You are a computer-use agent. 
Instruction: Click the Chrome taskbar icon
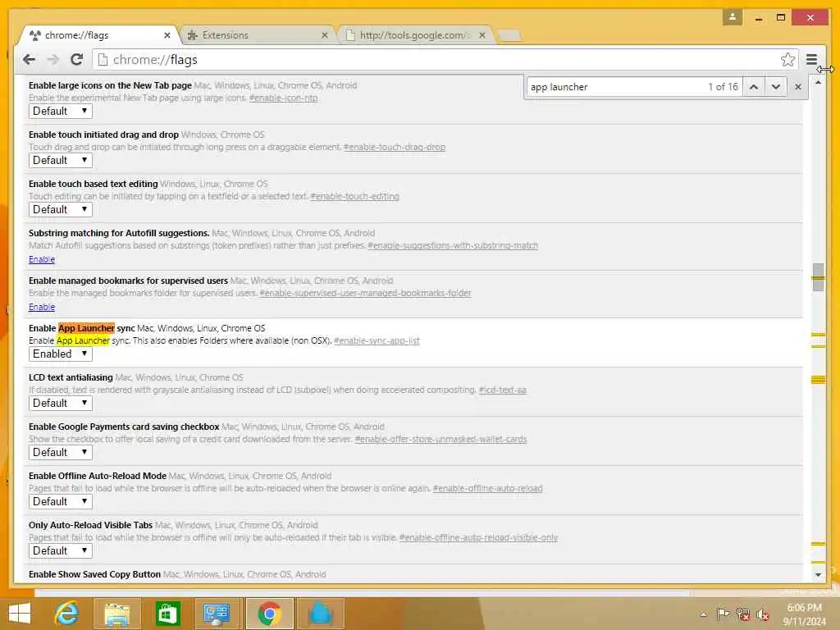coord(269,614)
